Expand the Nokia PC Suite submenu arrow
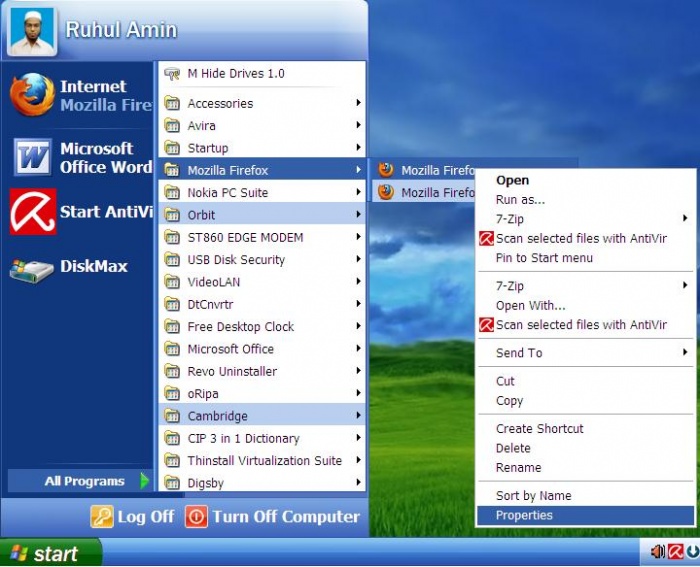The image size is (700, 567). pos(358,192)
